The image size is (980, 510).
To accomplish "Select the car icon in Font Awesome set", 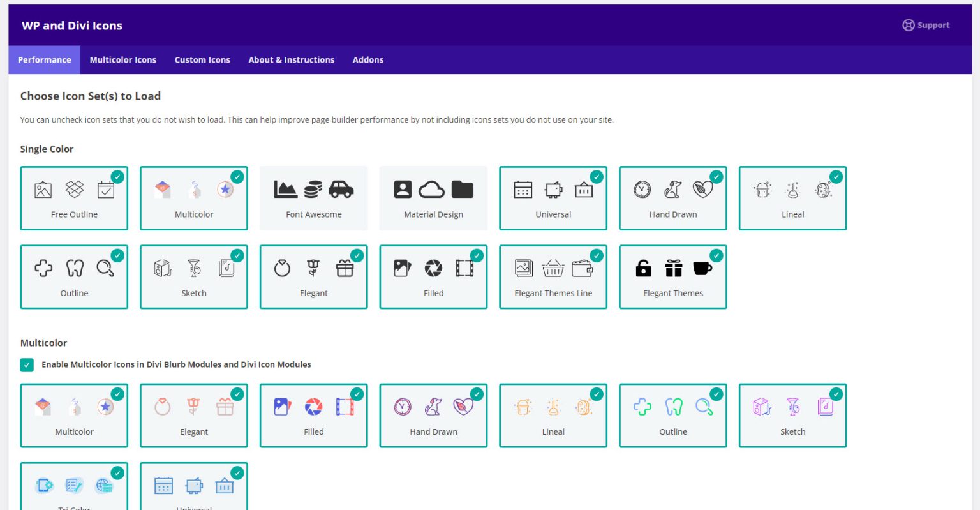I will [x=343, y=189].
